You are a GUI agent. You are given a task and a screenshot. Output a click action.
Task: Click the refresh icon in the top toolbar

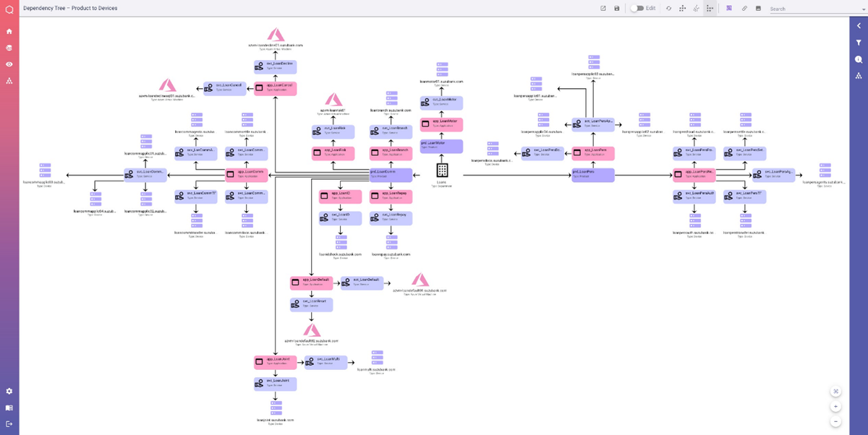(669, 9)
